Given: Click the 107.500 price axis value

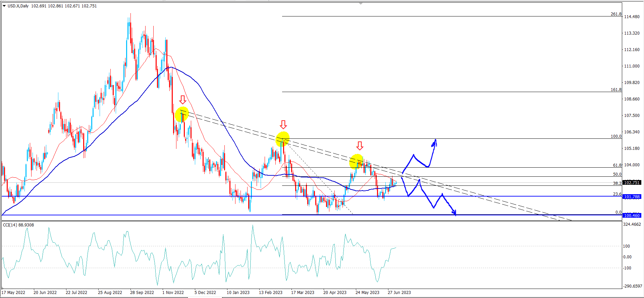Looking at the screenshot, I should click(632, 116).
